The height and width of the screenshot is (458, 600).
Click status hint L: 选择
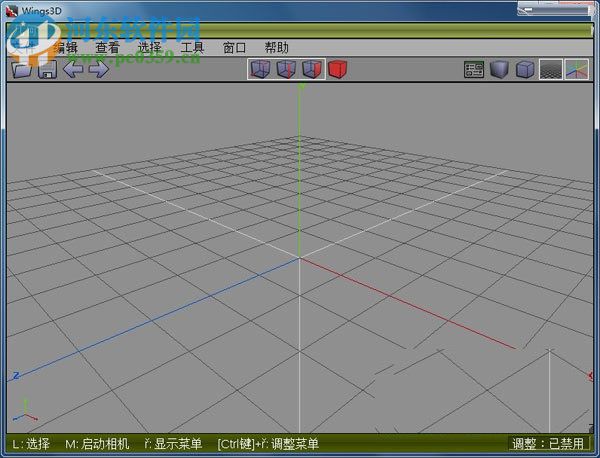[31, 444]
